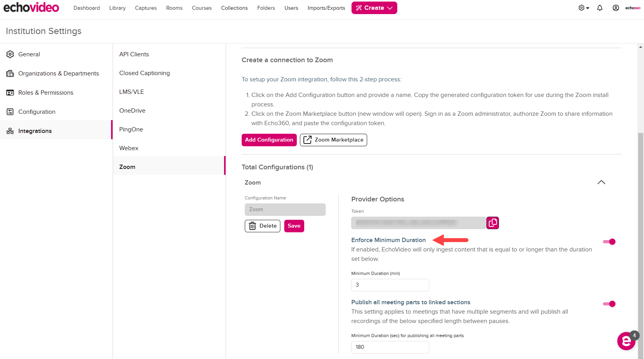Save the Zoom configuration
644x359 pixels.
tap(294, 226)
